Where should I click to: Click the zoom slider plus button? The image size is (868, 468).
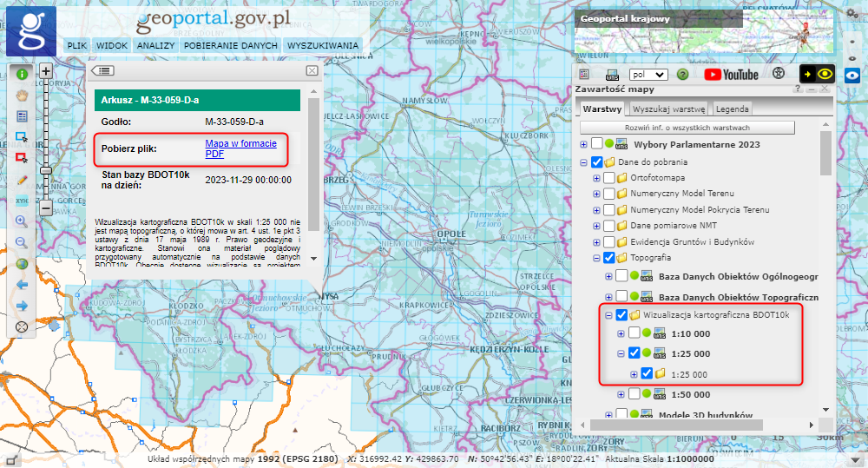tap(46, 71)
